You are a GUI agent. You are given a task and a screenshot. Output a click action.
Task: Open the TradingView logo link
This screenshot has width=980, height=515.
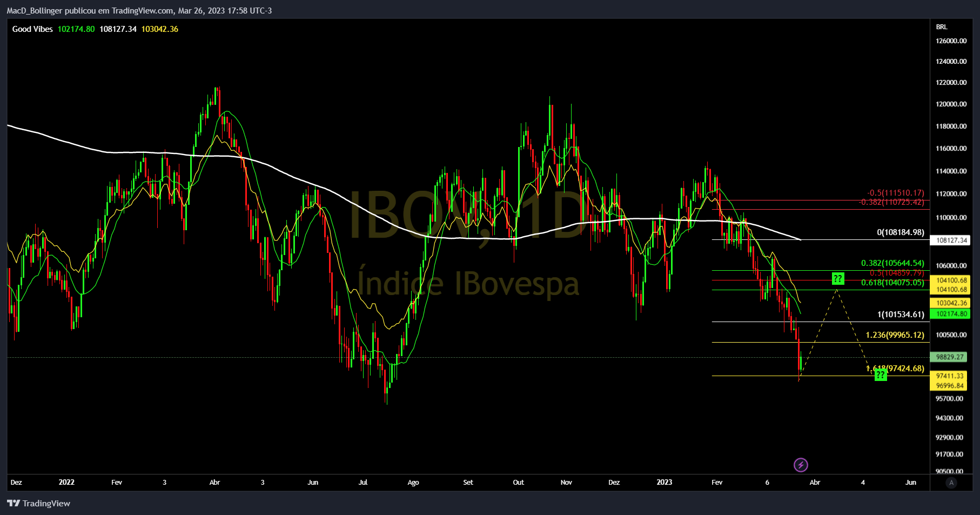coord(39,503)
